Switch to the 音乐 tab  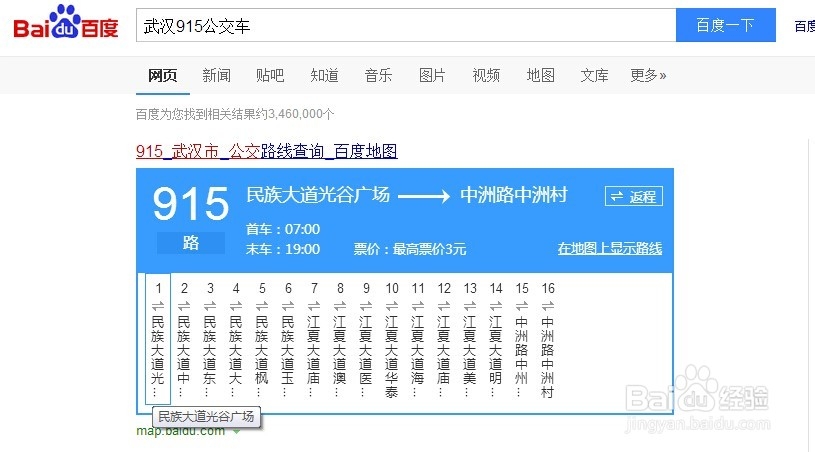click(378, 76)
